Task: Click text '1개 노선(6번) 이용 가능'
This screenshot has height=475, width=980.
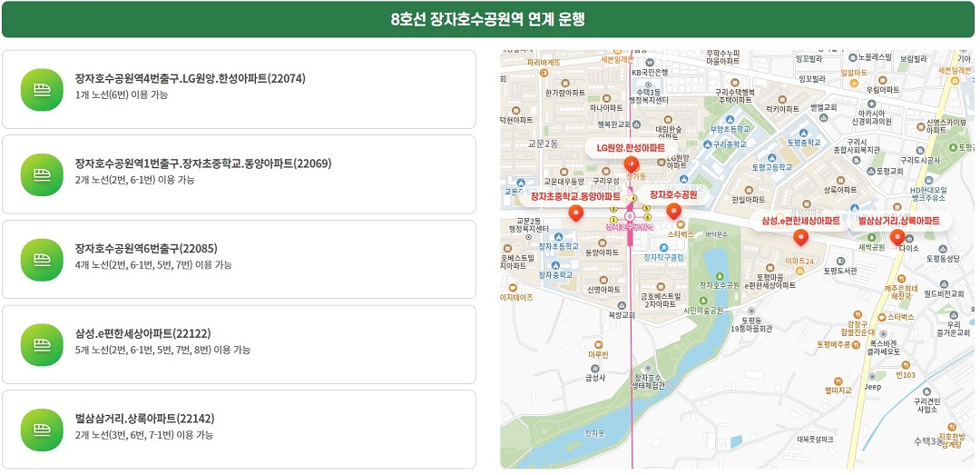Action: [x=122, y=95]
